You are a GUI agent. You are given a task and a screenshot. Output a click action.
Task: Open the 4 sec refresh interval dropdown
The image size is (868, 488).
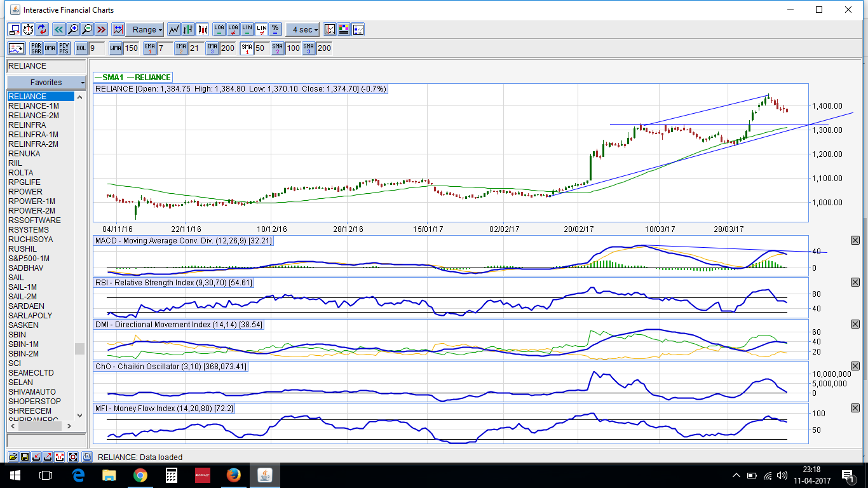302,29
